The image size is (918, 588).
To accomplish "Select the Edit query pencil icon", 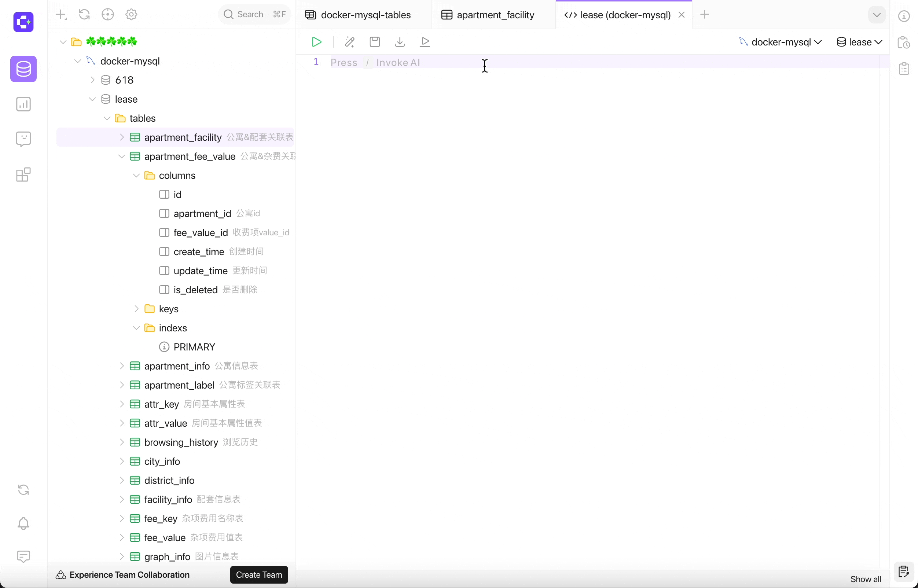I will tap(349, 42).
